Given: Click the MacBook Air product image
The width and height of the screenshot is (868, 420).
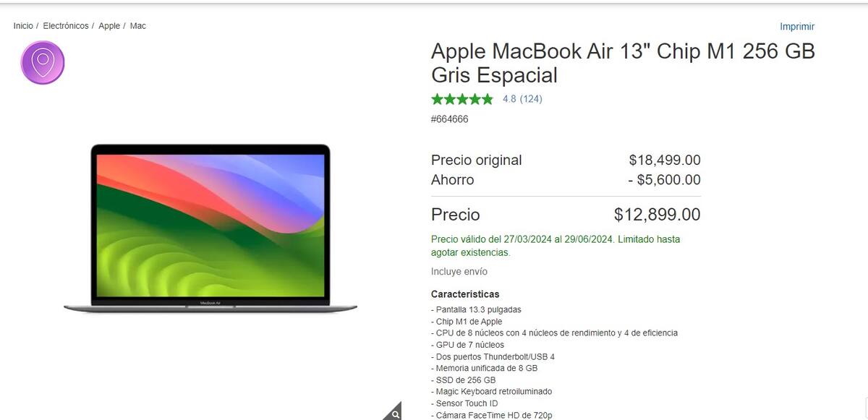Looking at the screenshot, I should (210, 228).
